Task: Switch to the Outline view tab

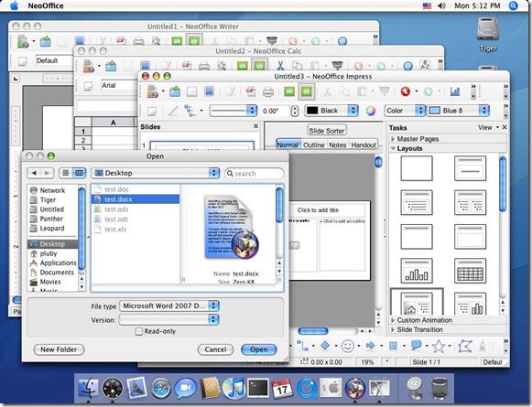Action: click(x=313, y=145)
